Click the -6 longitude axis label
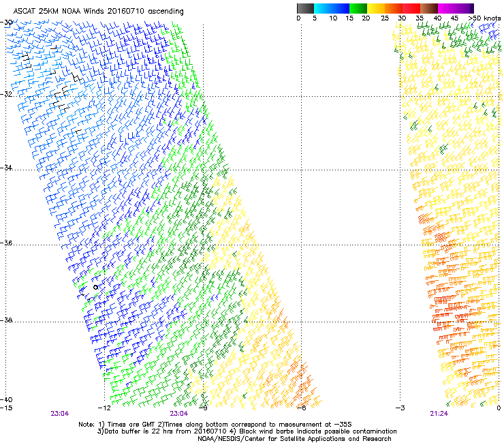The width and height of the screenshot is (504, 443). 302,408
